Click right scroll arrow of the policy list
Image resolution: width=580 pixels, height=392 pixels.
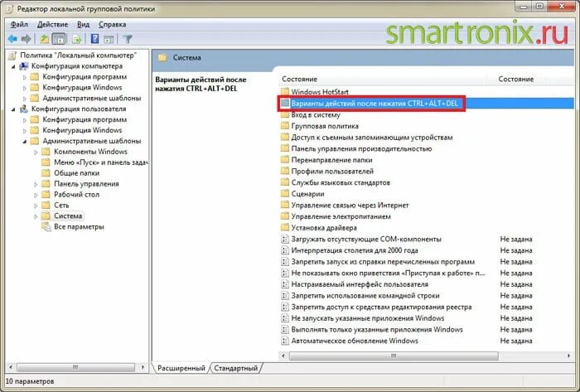568,356
